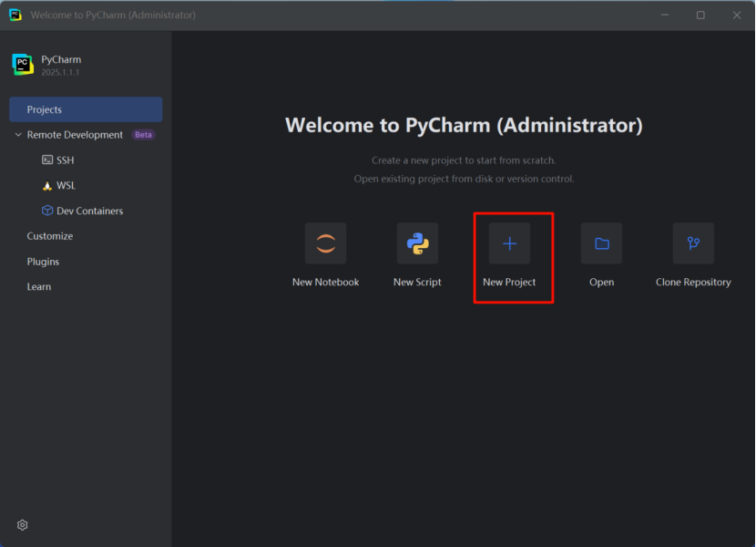This screenshot has height=547, width=756.
Task: Click the New Project label
Action: pyautogui.click(x=509, y=282)
